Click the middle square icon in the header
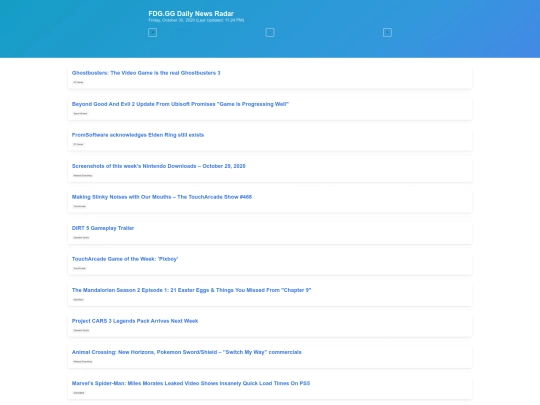The height and width of the screenshot is (405, 540). pos(270,32)
